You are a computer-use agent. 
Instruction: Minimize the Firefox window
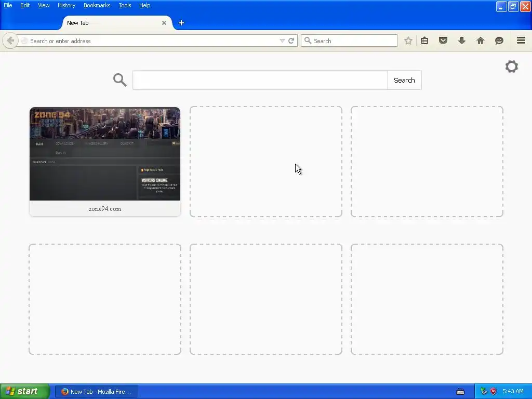[501, 6]
